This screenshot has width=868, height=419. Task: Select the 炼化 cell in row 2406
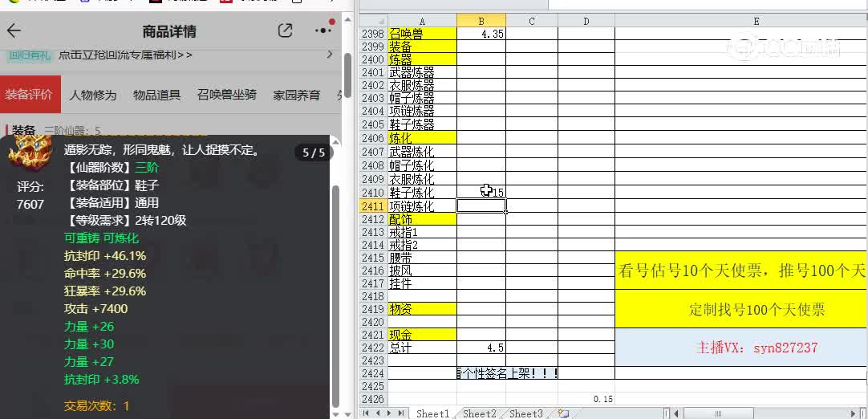(x=423, y=137)
